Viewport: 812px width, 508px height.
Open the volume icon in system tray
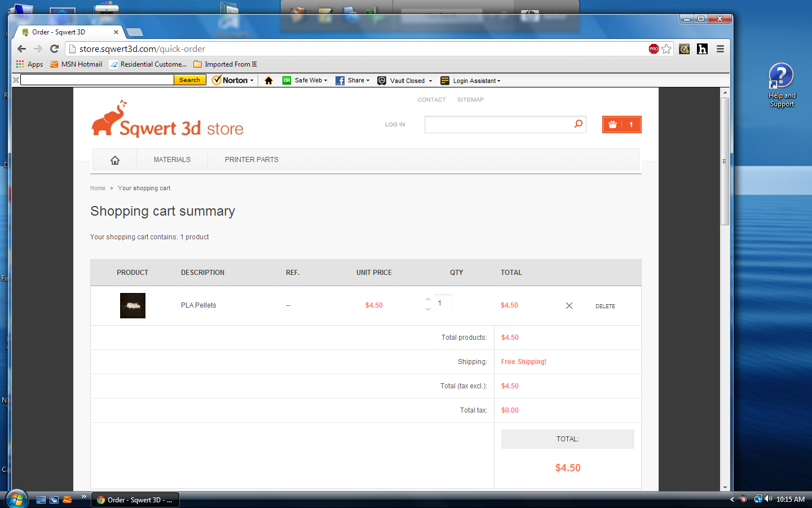tap(769, 499)
